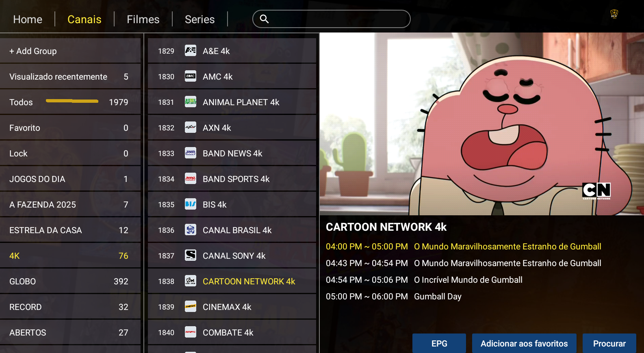Click the AMC 4k channel logo

coord(191,76)
